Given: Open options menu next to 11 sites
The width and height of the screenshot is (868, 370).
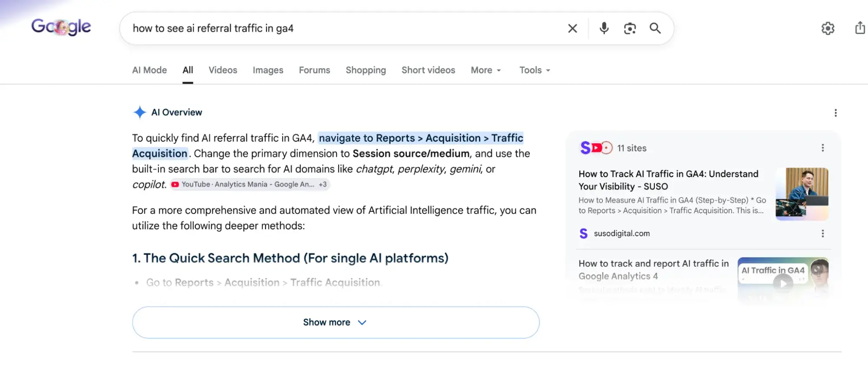Looking at the screenshot, I should pos(822,148).
